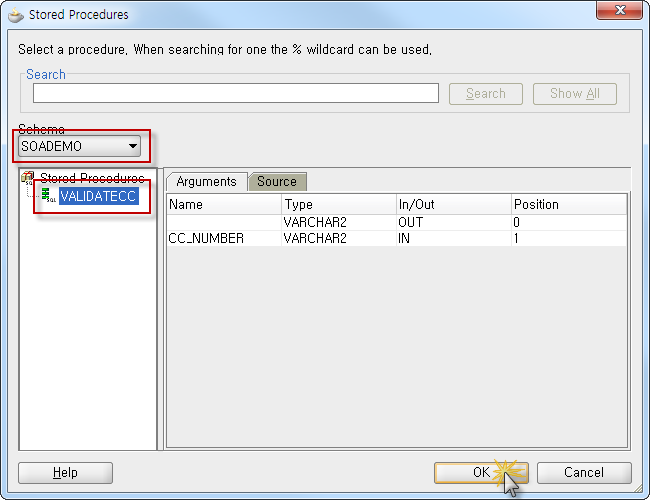
Task: Switch to the Arguments tab
Action: pos(206,182)
